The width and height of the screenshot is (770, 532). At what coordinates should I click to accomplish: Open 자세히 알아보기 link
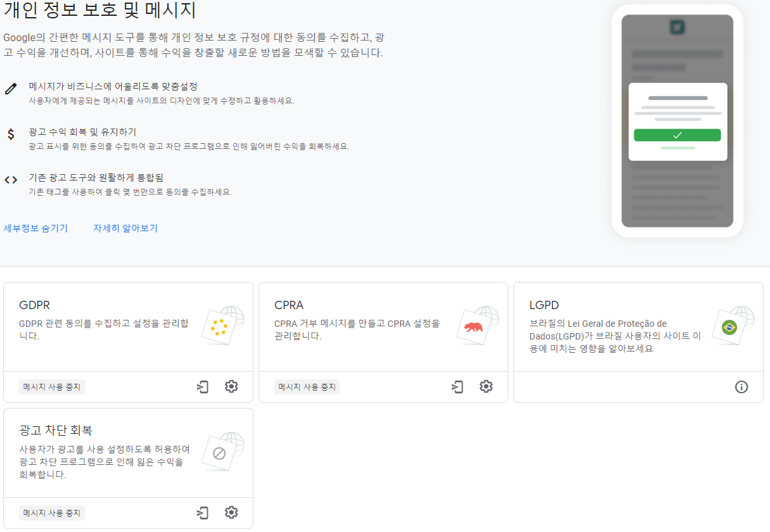125,228
